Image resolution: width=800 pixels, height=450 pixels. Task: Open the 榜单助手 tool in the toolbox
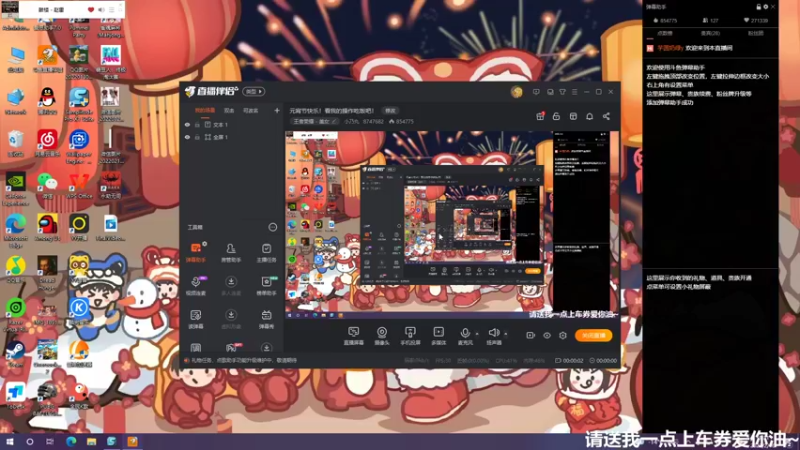266,285
